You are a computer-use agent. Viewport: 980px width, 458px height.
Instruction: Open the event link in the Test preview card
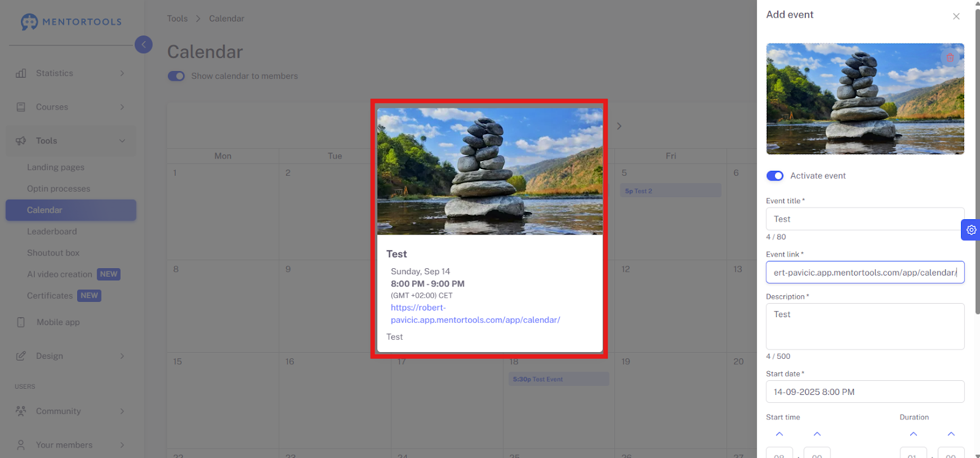pyautogui.click(x=475, y=313)
